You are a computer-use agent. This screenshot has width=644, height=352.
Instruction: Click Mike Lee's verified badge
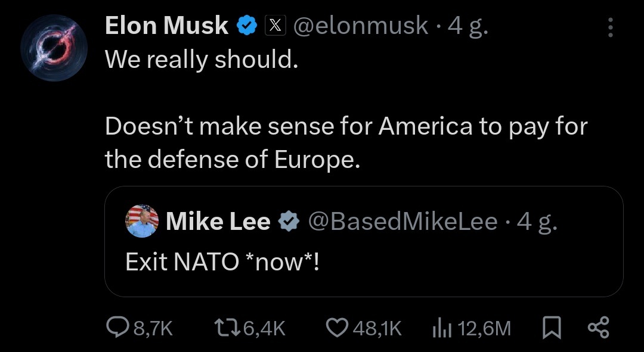290,222
